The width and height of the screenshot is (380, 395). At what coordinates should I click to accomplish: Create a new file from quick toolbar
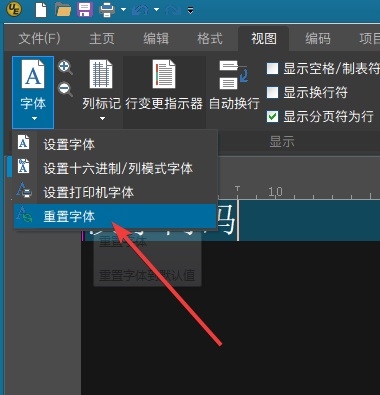41,10
